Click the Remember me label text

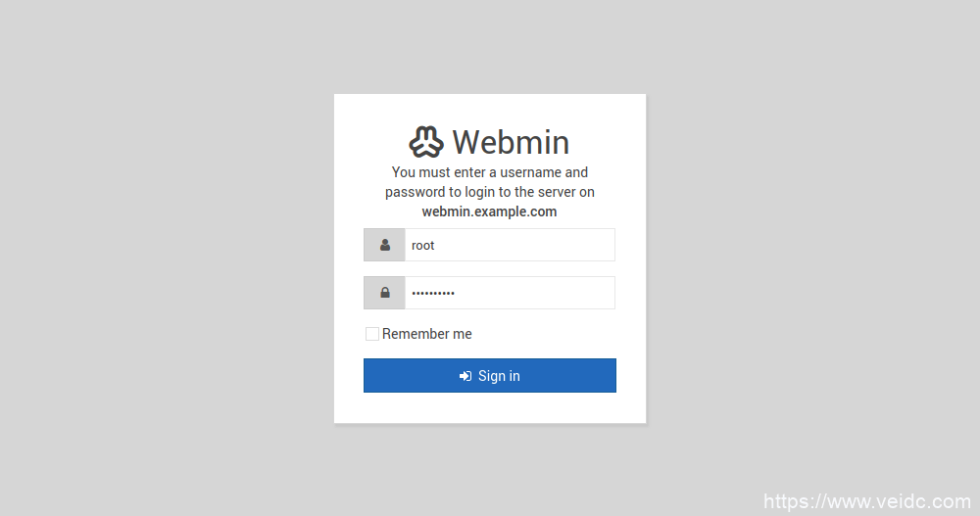click(x=427, y=334)
